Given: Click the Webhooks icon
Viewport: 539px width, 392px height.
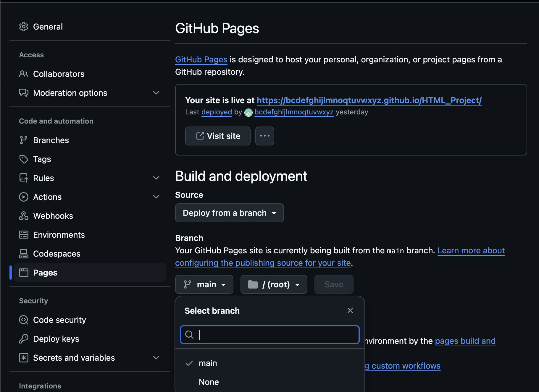Looking at the screenshot, I should 24,216.
